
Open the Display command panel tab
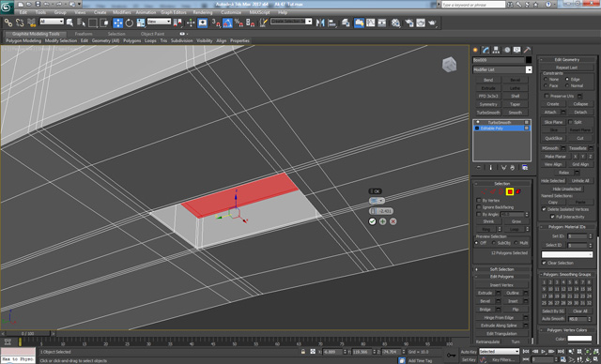pos(517,50)
